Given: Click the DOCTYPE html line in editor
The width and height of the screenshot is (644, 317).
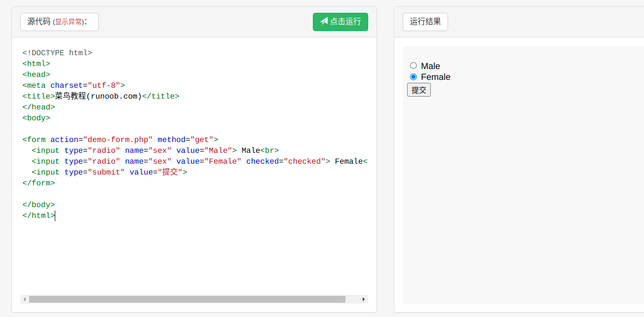Looking at the screenshot, I should (57, 53).
